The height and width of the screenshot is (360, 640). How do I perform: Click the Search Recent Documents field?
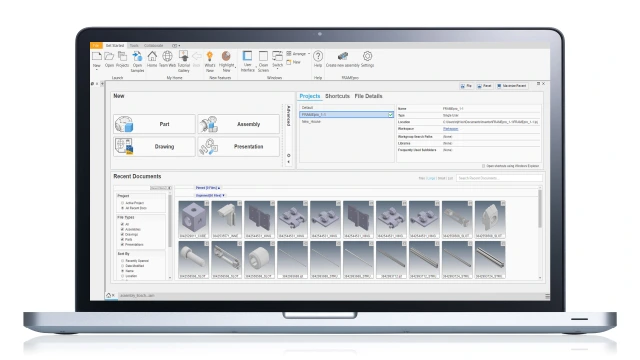(x=499, y=178)
